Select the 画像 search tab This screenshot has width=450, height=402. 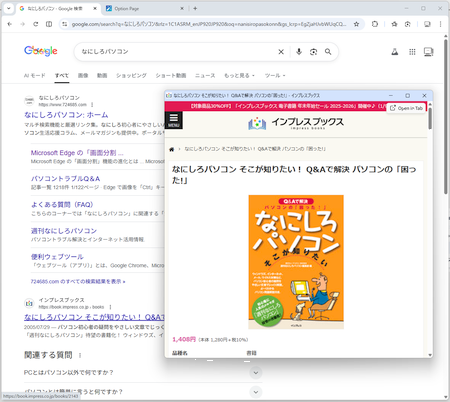(83, 76)
